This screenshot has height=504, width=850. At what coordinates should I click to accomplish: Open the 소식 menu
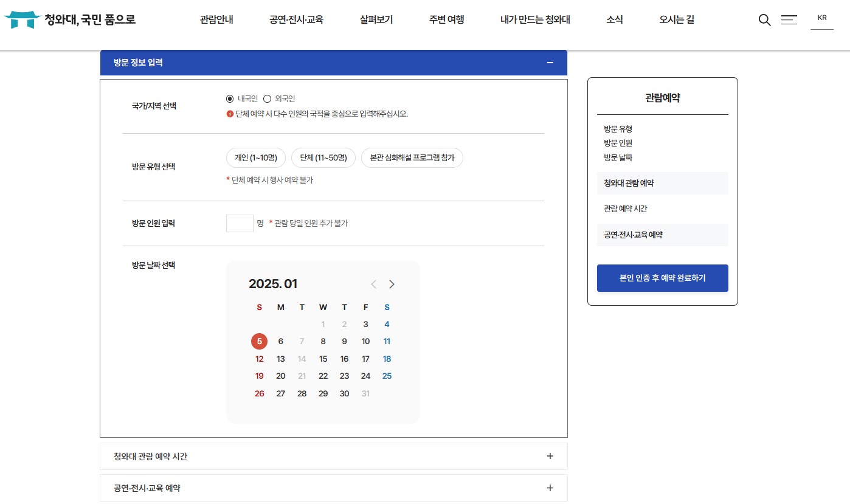[x=615, y=19]
